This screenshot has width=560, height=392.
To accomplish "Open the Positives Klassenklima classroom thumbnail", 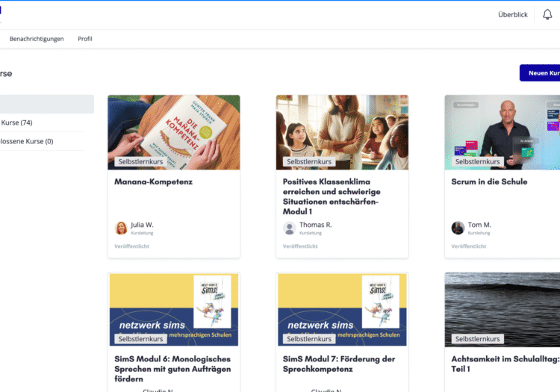I will pyautogui.click(x=342, y=132).
